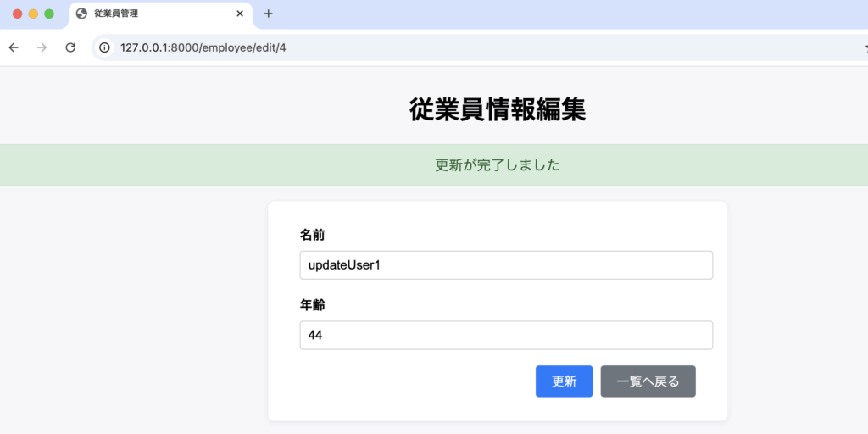Open a new browser tab
The height and width of the screenshot is (434, 868).
click(269, 14)
